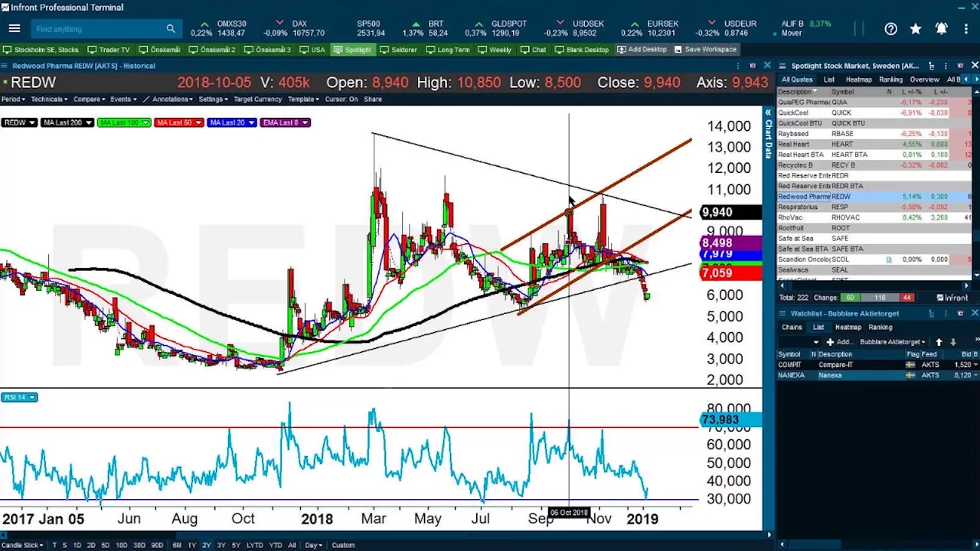Switch to the Spotlight desktop tab
This screenshot has width=980, height=551.
[352, 50]
